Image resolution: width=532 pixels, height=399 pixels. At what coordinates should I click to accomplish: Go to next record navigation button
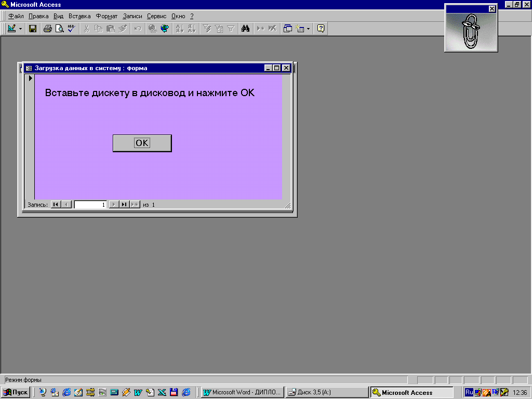114,205
